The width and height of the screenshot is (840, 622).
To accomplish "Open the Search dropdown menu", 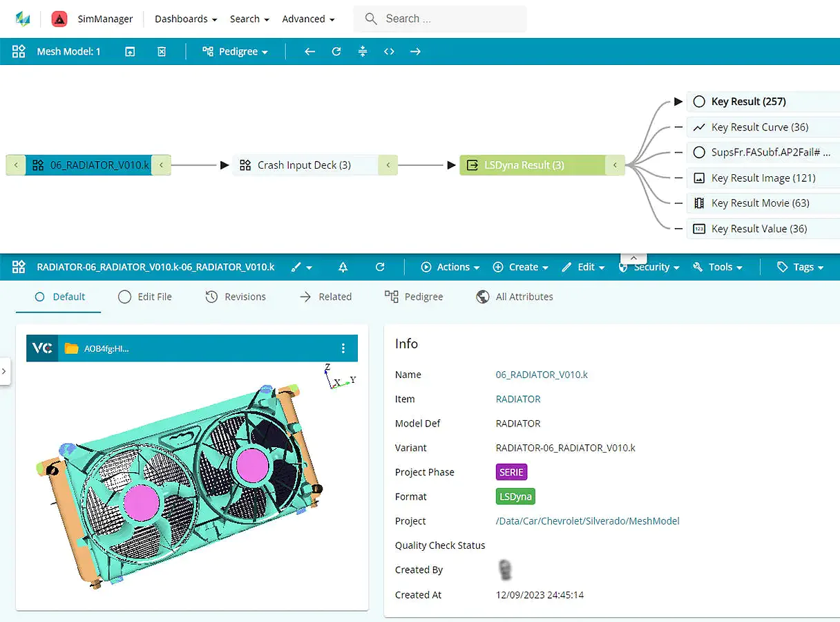I will pyautogui.click(x=249, y=19).
